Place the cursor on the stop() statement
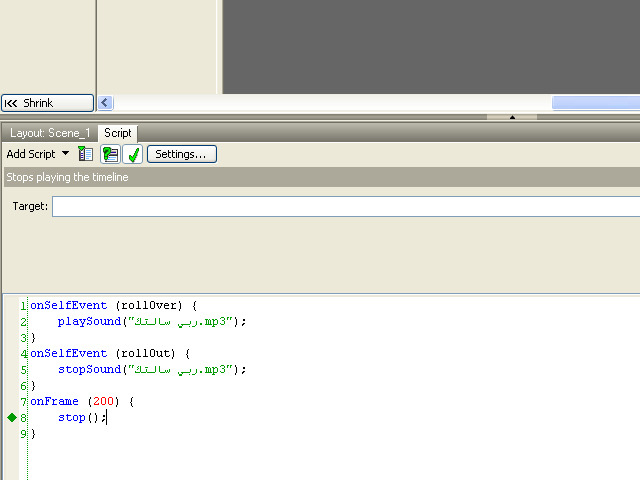The image size is (640, 480). click(80, 417)
